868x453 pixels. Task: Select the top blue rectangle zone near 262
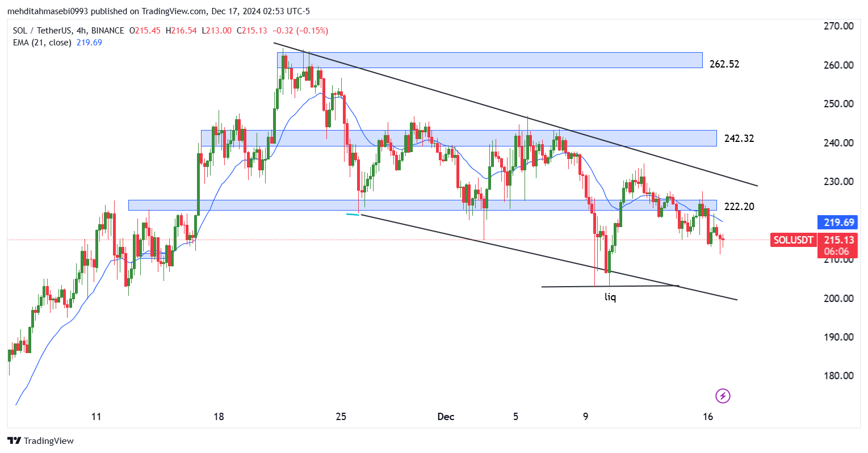click(490, 60)
